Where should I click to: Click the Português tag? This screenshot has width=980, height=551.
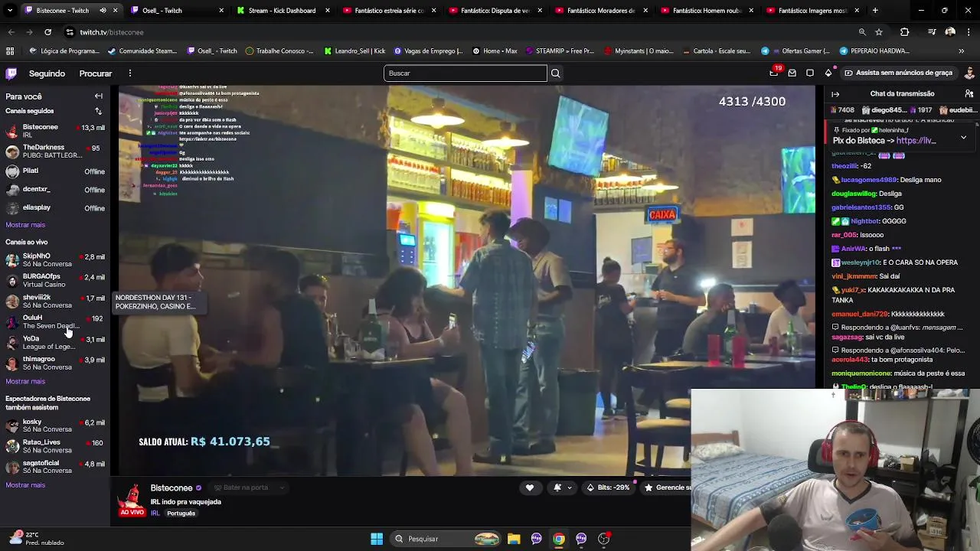pos(181,514)
